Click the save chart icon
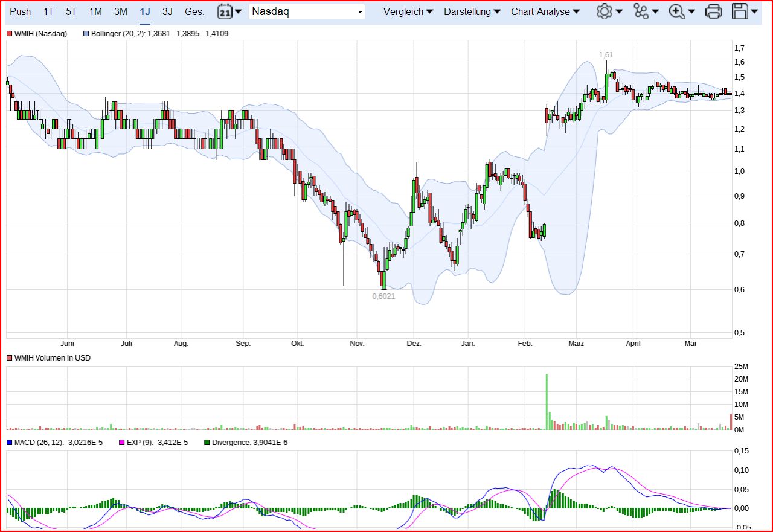 [741, 11]
